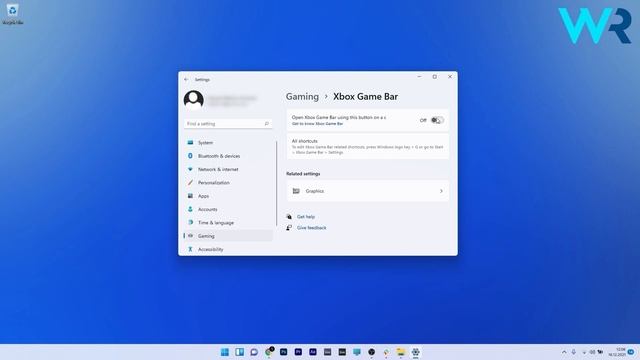Open Chat from the taskbar
The image size is (640, 360).
point(254,352)
